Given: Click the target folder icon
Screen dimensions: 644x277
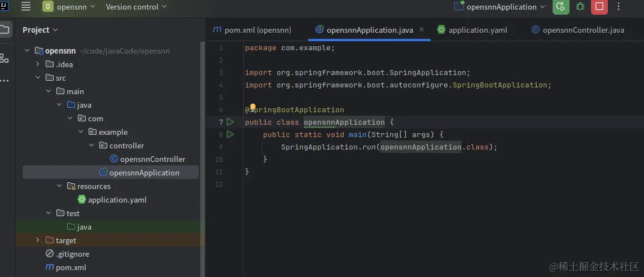Looking at the screenshot, I should click(50, 240).
